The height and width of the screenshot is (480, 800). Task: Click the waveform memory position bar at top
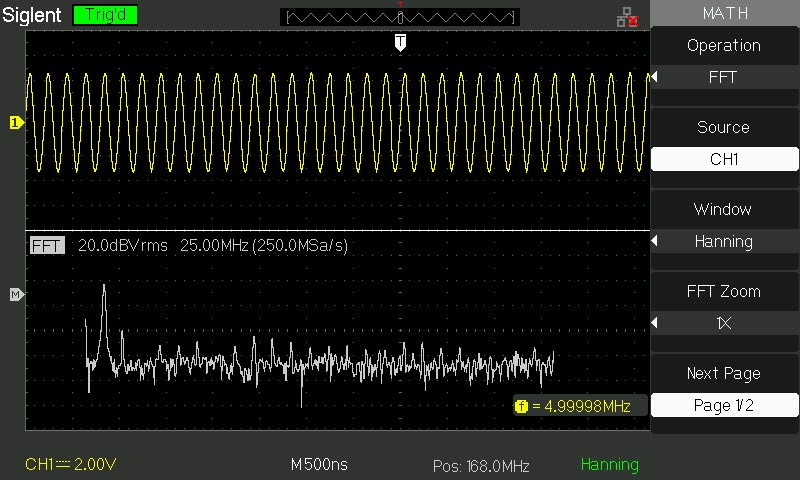(x=400, y=17)
